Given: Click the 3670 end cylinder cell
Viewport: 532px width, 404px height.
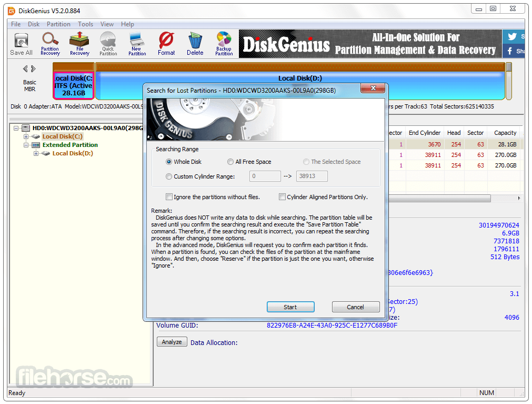Looking at the screenshot, I should [x=434, y=144].
